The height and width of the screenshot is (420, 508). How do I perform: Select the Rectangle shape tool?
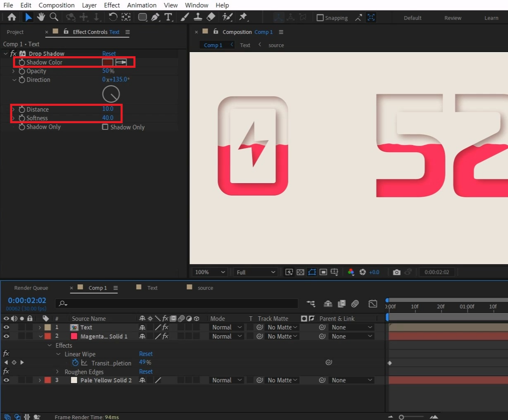(142, 17)
